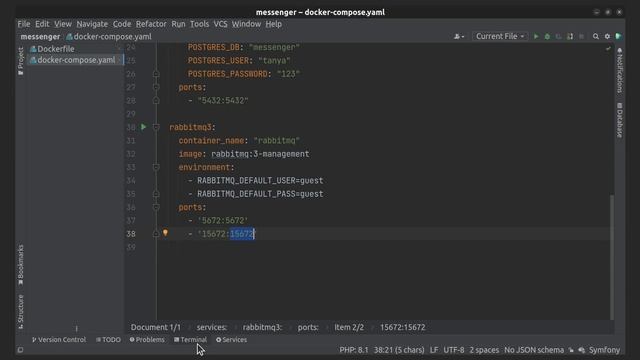This screenshot has width=640, height=360.
Task: Toggle read-only lock icon in status bar
Action: pyautogui.click(x=571, y=350)
